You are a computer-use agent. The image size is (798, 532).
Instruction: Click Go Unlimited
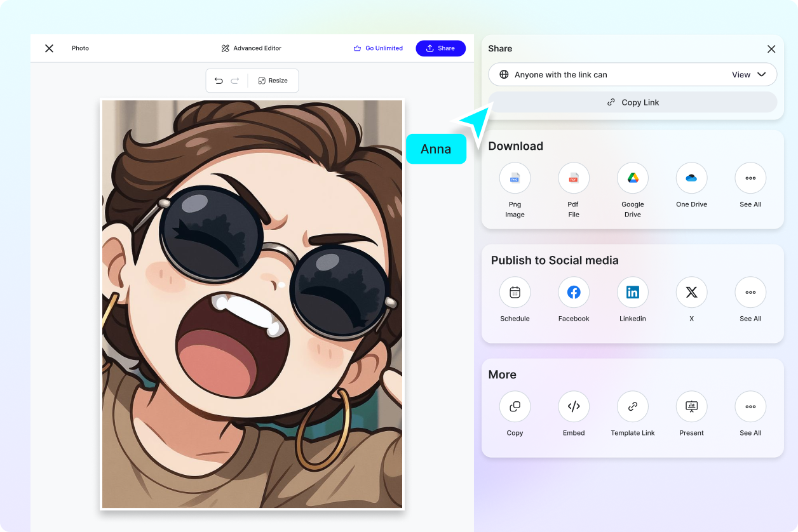coord(378,48)
